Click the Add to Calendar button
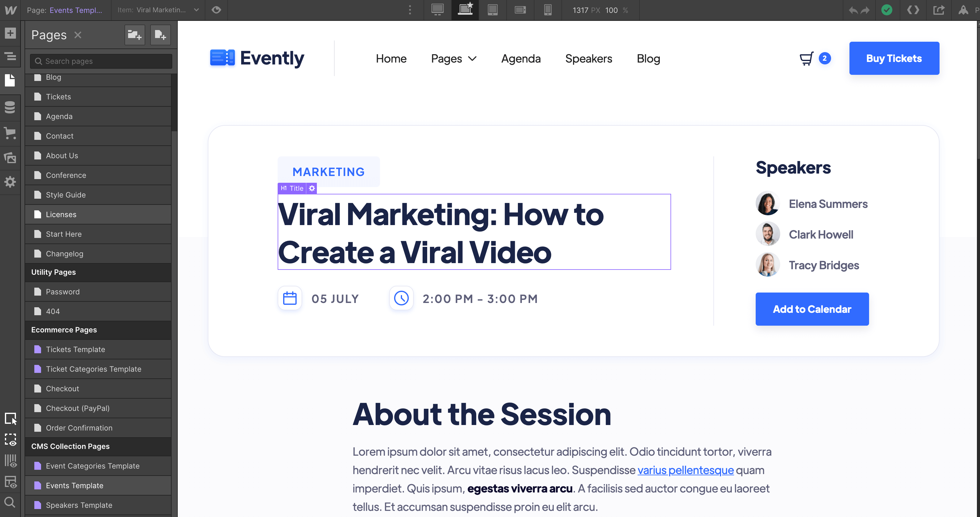The image size is (980, 517). click(x=812, y=309)
